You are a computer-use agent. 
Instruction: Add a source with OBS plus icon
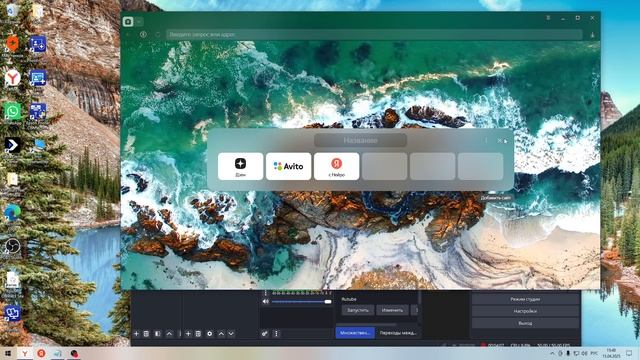pyautogui.click(x=188, y=333)
